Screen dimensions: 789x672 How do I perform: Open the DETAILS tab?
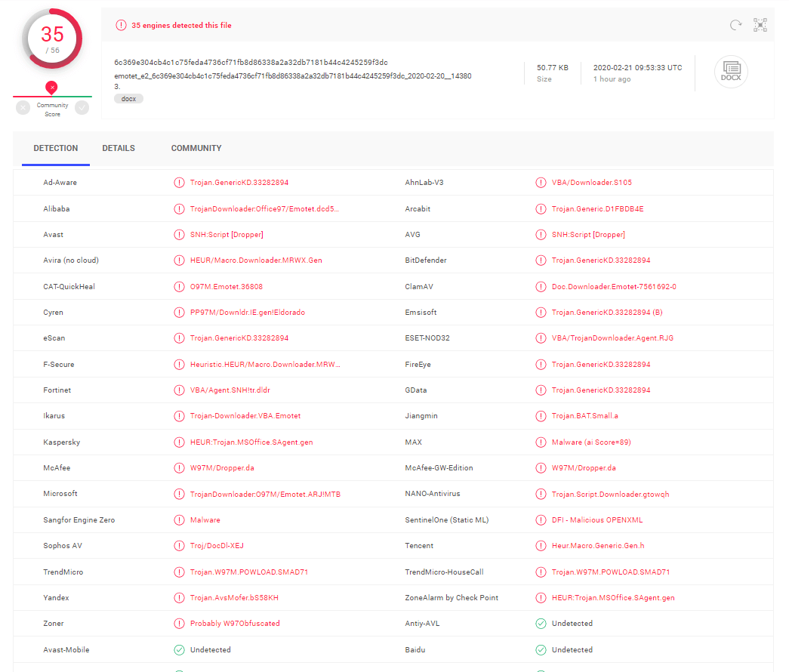[x=119, y=149]
